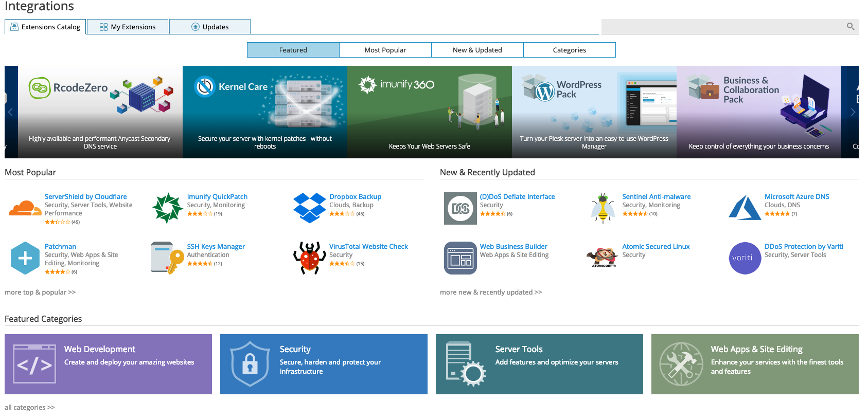Open the Dropbox Backup extension icon
This screenshot has width=868, height=420.
click(x=309, y=208)
